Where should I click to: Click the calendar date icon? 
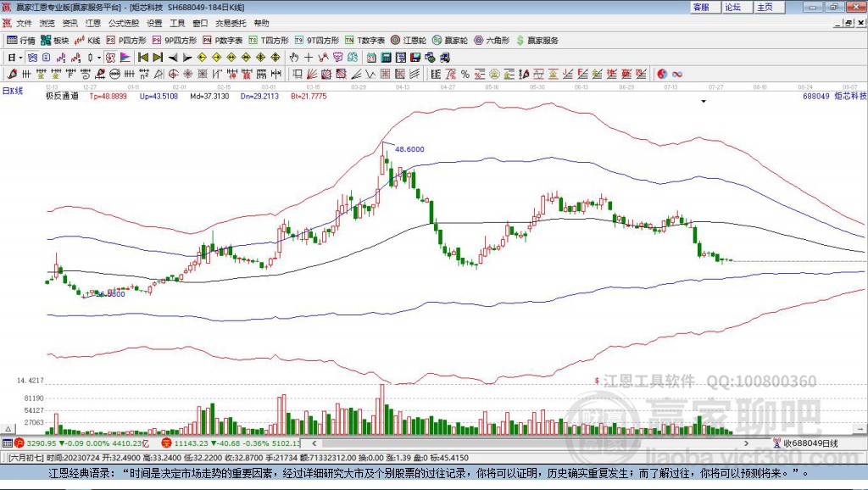371,58
